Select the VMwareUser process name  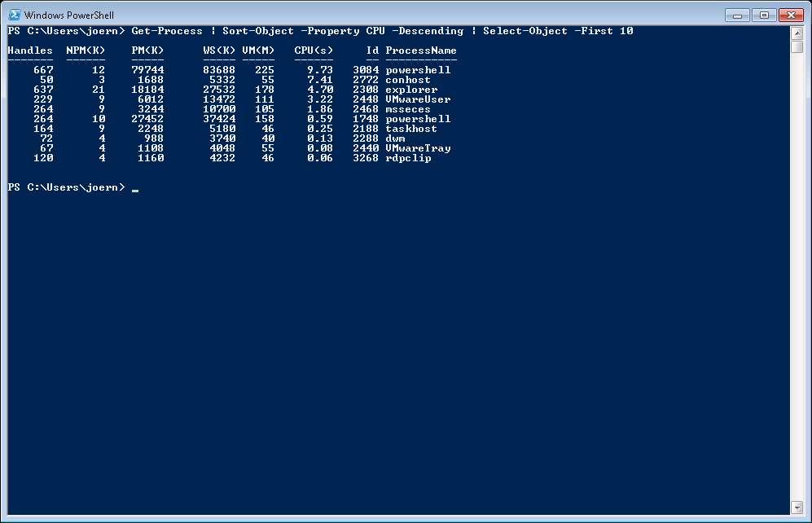[x=418, y=99]
